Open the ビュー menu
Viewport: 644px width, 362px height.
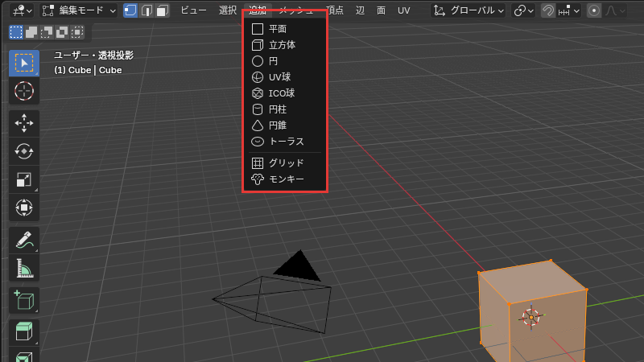point(193,10)
